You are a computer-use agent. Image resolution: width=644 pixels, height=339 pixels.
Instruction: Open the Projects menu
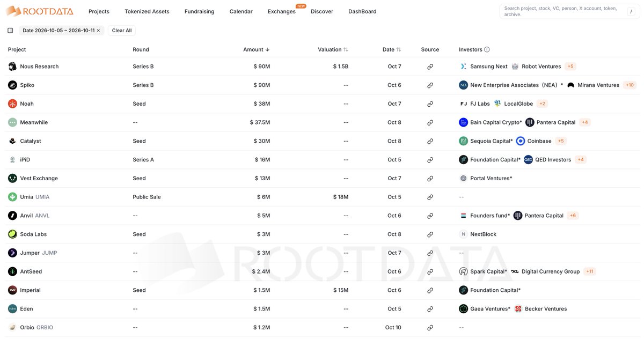tap(99, 11)
